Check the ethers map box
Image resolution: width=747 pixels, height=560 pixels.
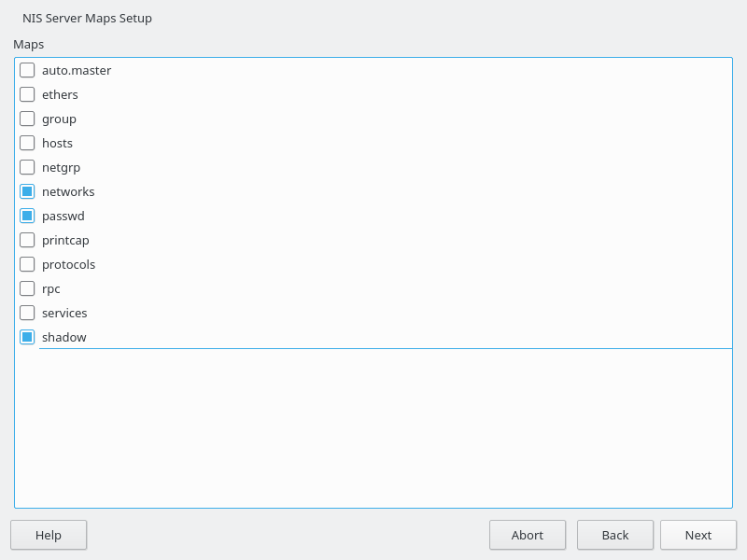tap(27, 94)
